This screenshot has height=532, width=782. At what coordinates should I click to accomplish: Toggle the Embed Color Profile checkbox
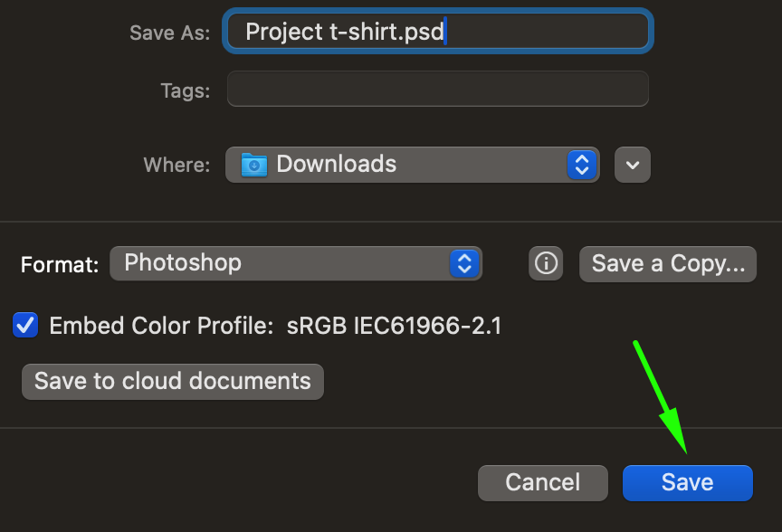click(25, 325)
